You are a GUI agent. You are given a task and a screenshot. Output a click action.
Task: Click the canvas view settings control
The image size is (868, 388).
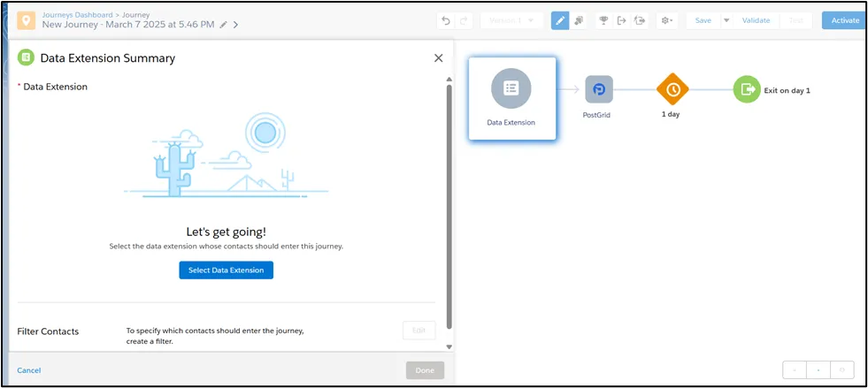click(x=842, y=370)
